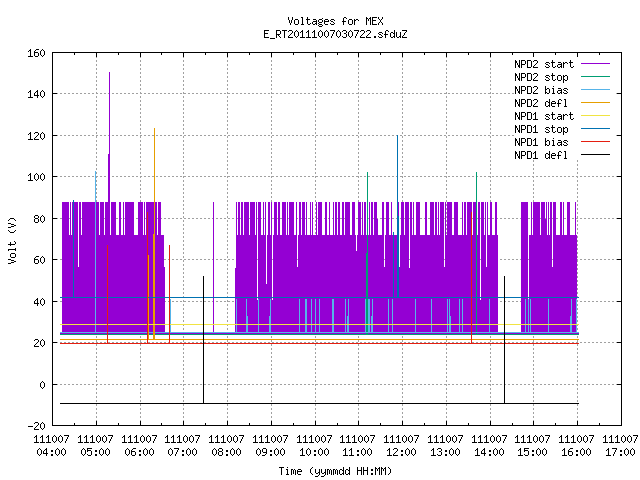Click the 'NPD2 defl' legend label

point(541,103)
